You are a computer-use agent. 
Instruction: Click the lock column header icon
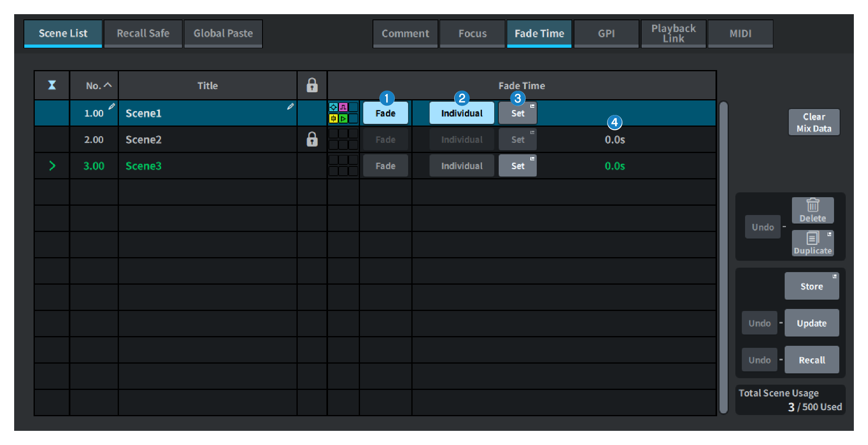pos(312,85)
